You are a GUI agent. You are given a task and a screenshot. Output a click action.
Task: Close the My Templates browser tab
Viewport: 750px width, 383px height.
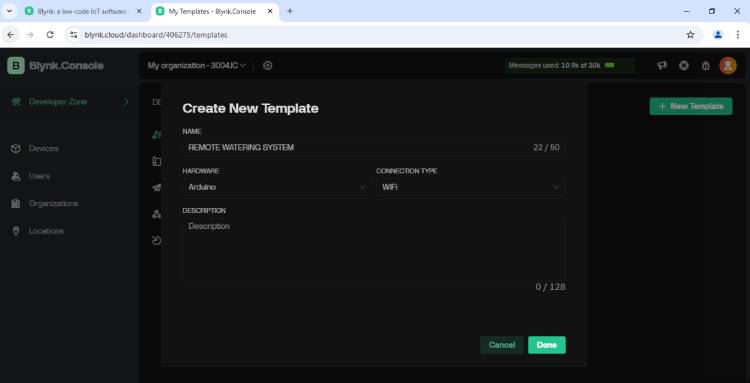270,11
